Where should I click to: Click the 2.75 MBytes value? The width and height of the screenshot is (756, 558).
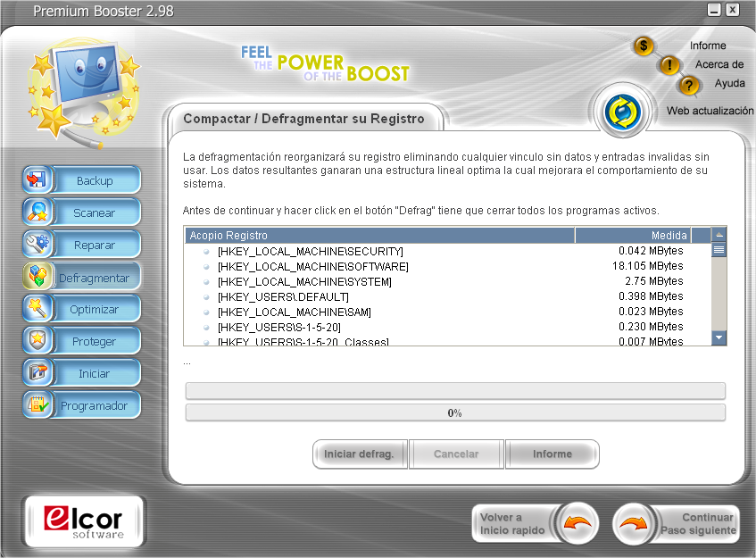pos(653,281)
